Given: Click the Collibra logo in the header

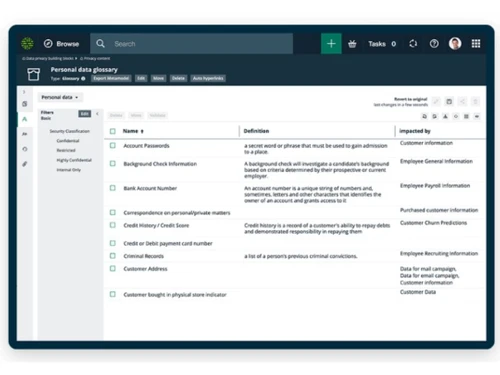Looking at the screenshot, I should (x=27, y=44).
